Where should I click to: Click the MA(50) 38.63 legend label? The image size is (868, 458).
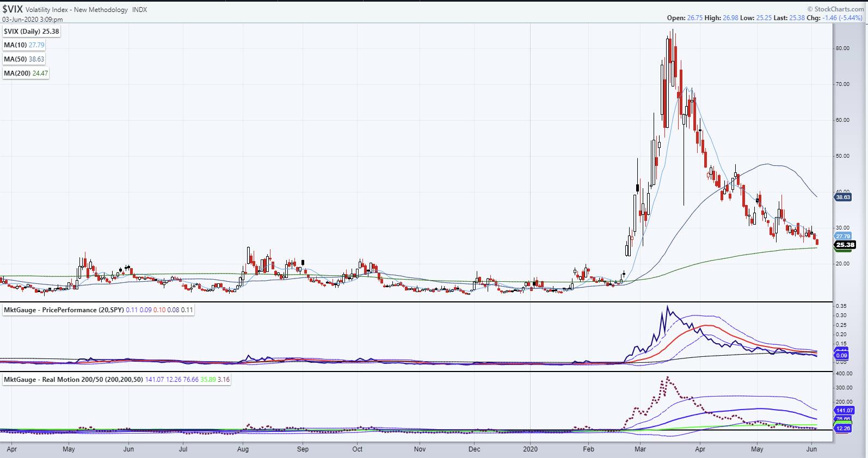click(24, 59)
